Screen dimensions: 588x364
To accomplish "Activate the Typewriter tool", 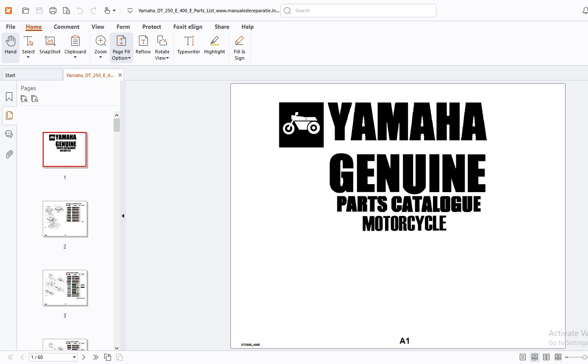I will 189,45.
